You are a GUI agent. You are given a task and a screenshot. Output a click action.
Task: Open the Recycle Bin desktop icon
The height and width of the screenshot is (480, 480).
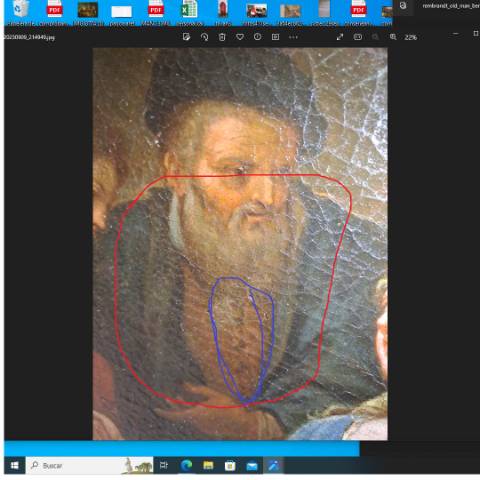21,13
